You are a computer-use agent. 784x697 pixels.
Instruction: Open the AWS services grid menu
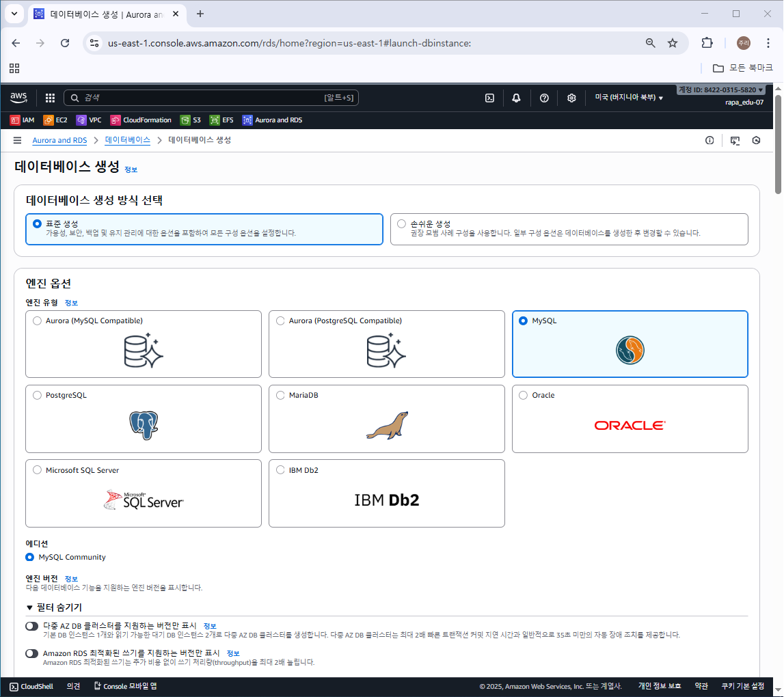50,98
